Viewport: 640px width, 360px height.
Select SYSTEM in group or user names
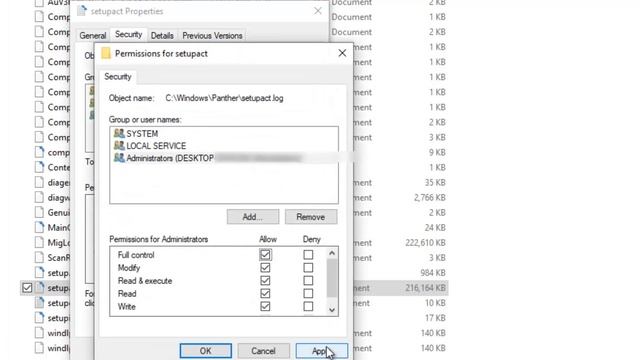tap(142, 133)
